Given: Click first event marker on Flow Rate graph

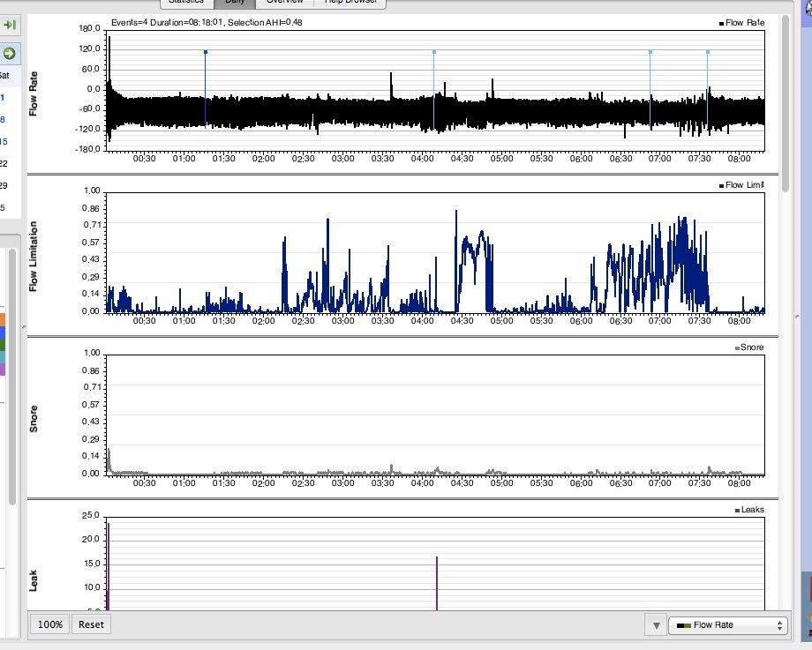Looking at the screenshot, I should [x=206, y=53].
